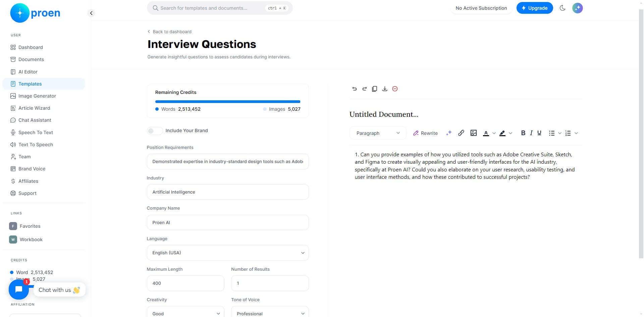Click the proen logo icon
Image resolution: width=644 pixels, height=317 pixels.
20,13
